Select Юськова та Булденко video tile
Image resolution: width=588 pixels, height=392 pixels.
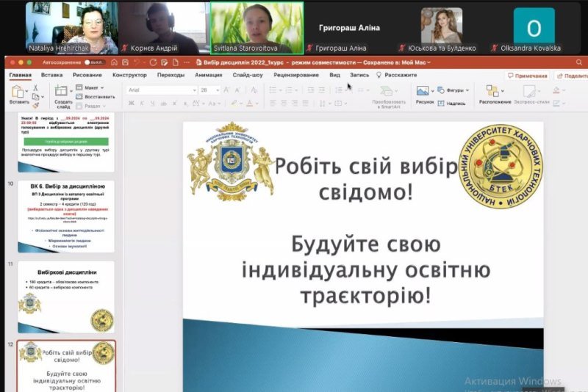coord(442,28)
